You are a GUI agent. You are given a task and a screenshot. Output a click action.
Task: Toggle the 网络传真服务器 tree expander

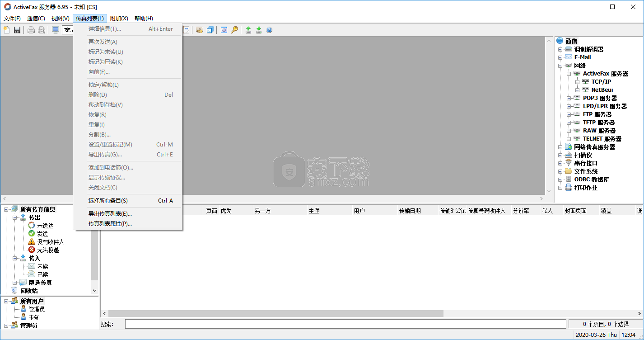pos(560,147)
